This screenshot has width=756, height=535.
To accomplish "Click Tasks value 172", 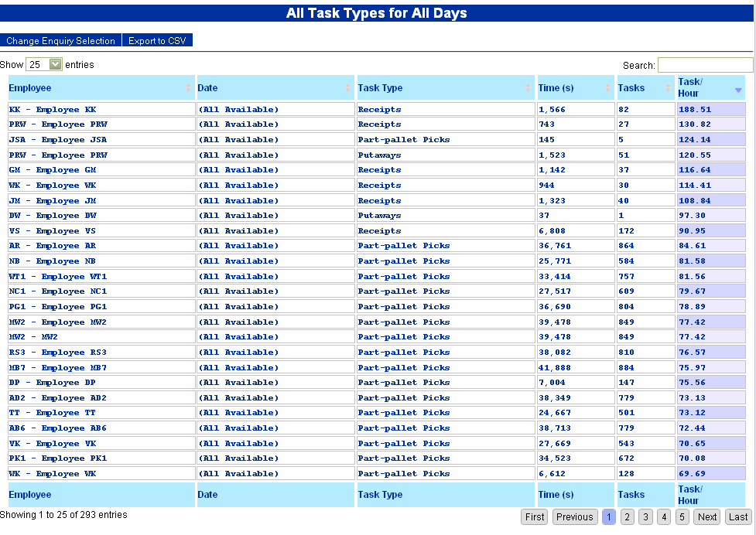I will click(645, 230).
